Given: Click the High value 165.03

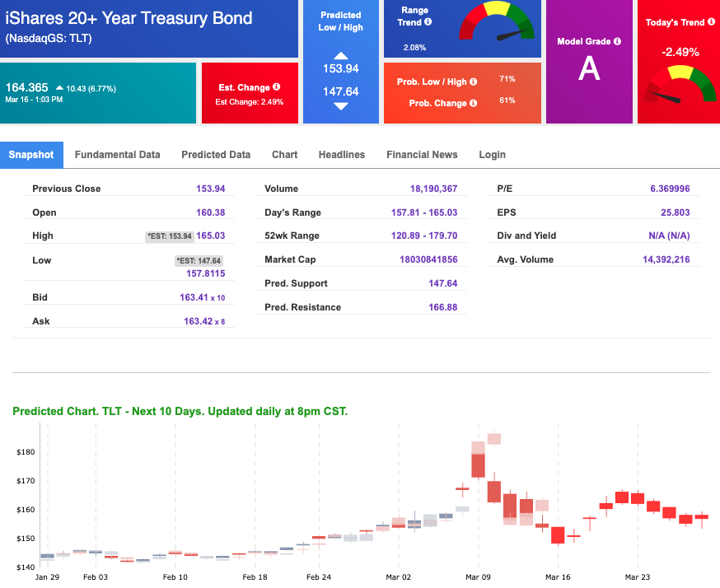Looking at the screenshot, I should (x=211, y=236).
